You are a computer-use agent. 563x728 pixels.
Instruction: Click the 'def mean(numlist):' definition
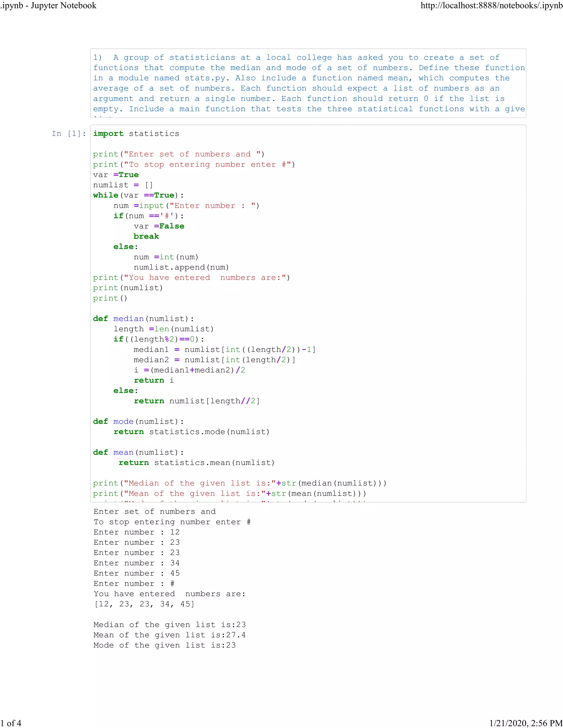pos(139,452)
